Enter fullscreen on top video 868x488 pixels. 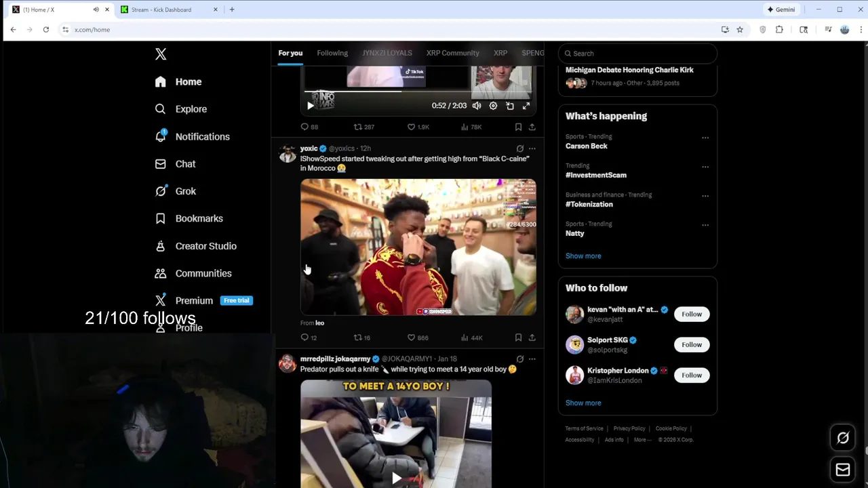(526, 106)
